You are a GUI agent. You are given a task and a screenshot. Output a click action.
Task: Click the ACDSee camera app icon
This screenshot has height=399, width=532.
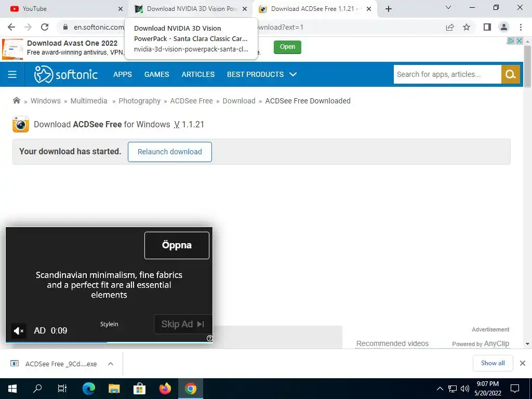tap(21, 124)
